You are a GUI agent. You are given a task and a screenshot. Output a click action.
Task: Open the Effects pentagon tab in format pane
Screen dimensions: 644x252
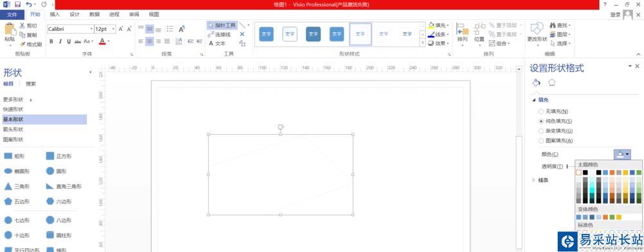click(552, 82)
